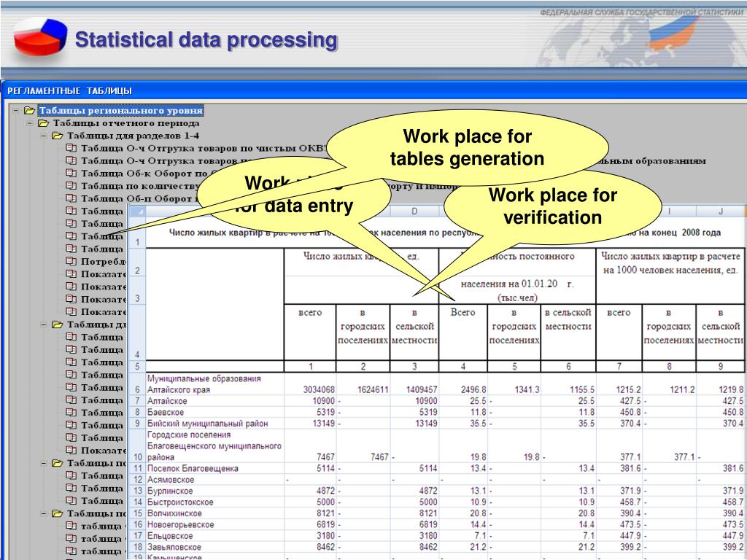
Task: Click table icon next to Таблица Об-к Оборот
Action: click(71, 173)
